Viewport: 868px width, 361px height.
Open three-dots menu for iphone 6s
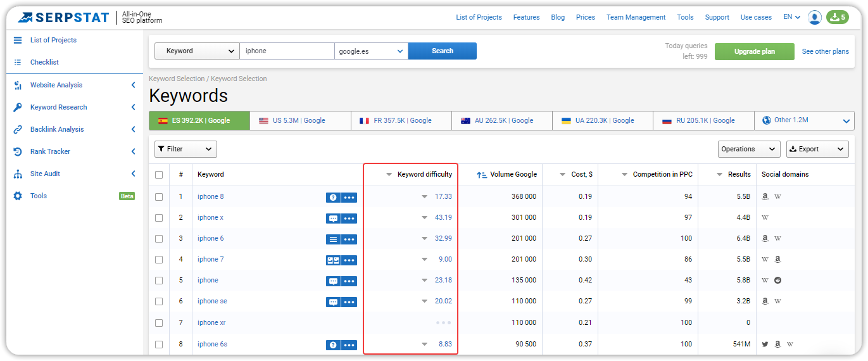coord(349,345)
